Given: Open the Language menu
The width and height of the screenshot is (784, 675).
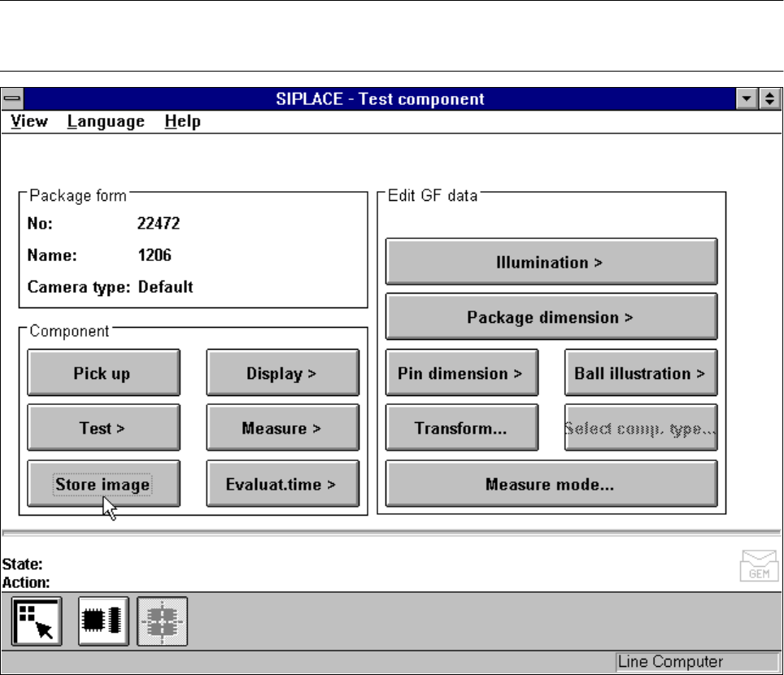Looking at the screenshot, I should pyautogui.click(x=106, y=122).
